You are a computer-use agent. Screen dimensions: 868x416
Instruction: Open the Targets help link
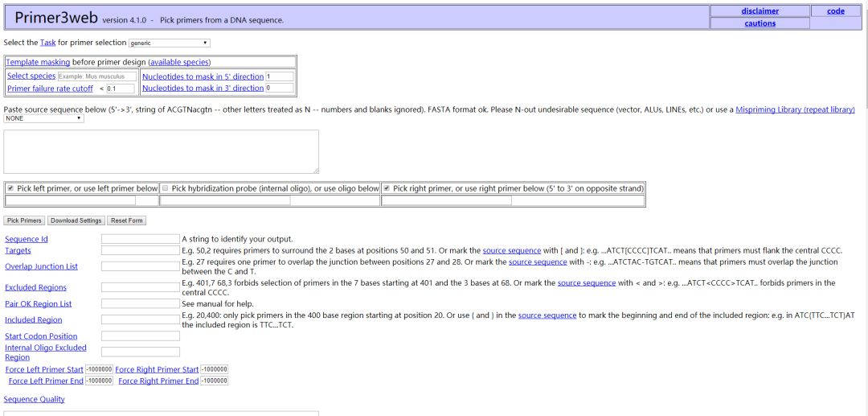pyautogui.click(x=18, y=250)
